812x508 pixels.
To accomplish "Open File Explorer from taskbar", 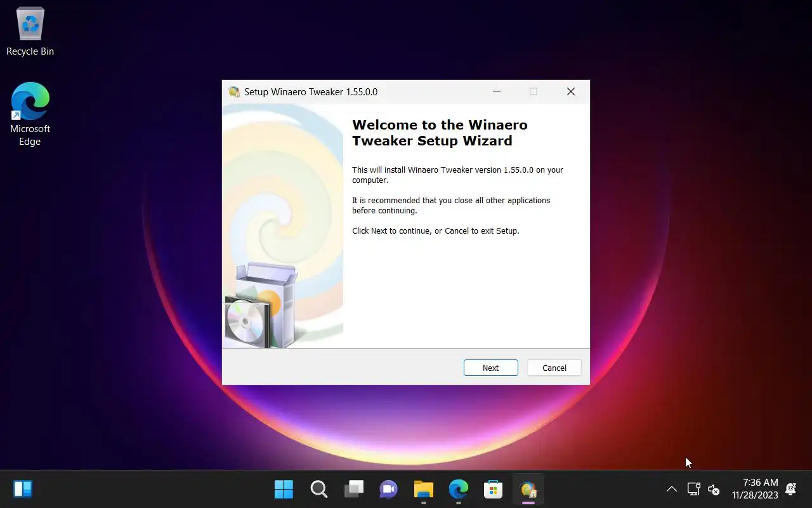I will tap(423, 490).
